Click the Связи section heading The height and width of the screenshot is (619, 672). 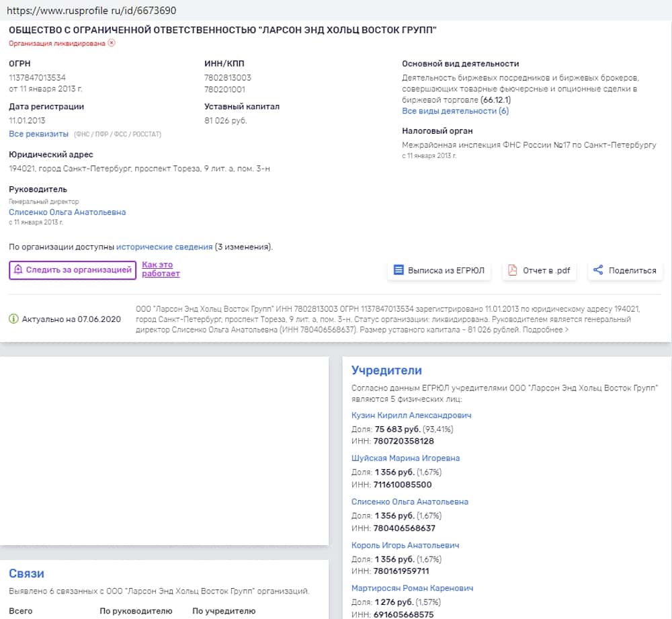pos(27,573)
